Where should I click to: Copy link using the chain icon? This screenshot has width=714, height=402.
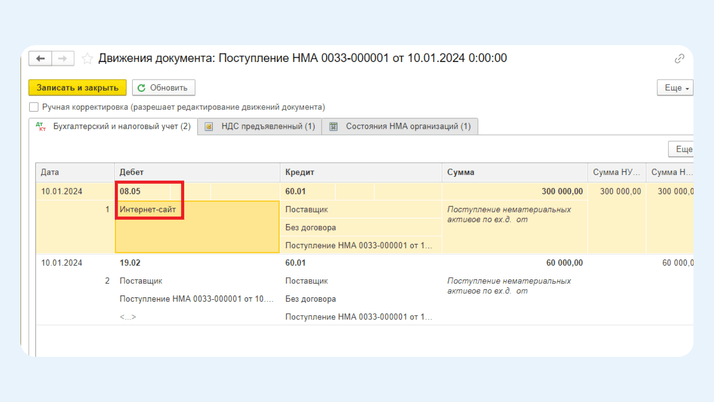(679, 59)
